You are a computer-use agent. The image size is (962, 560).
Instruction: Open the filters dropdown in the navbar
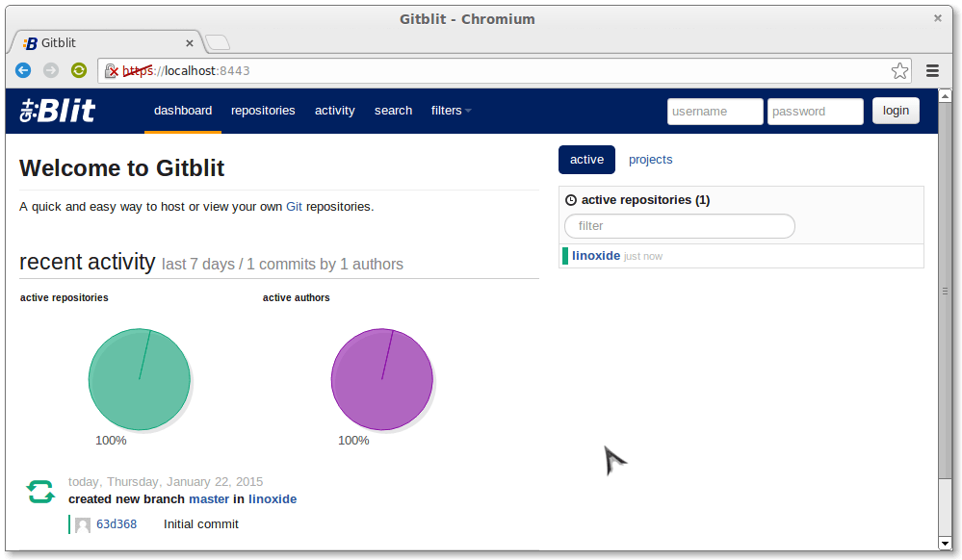tap(449, 111)
